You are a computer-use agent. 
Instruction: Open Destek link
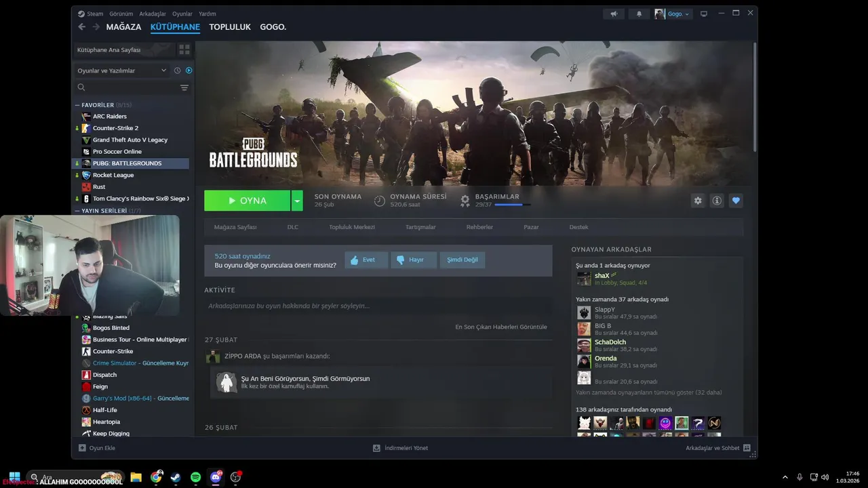click(x=578, y=227)
